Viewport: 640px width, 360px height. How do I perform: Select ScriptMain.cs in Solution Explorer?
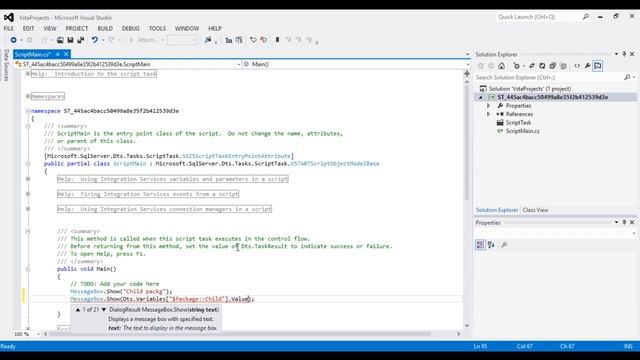(522, 131)
